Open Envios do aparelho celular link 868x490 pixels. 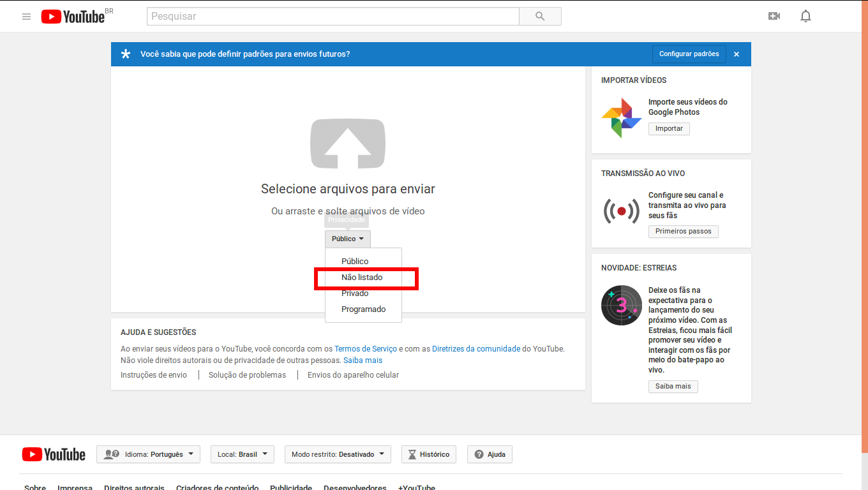click(353, 375)
